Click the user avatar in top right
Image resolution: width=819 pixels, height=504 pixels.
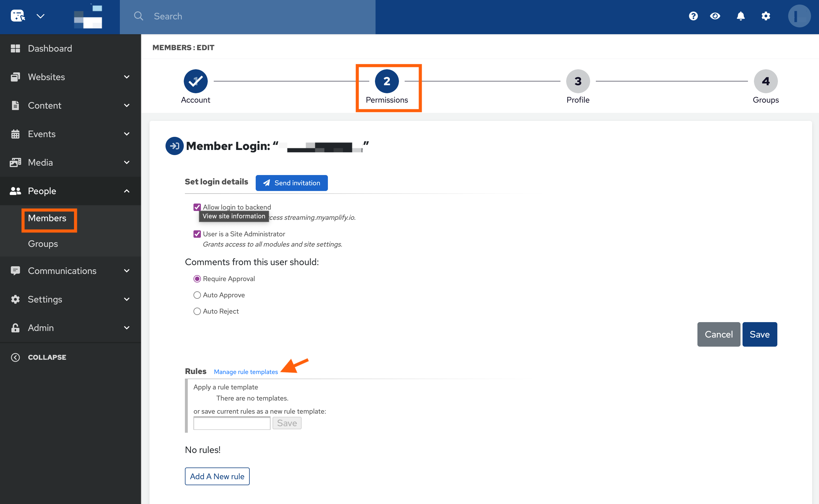pos(799,16)
